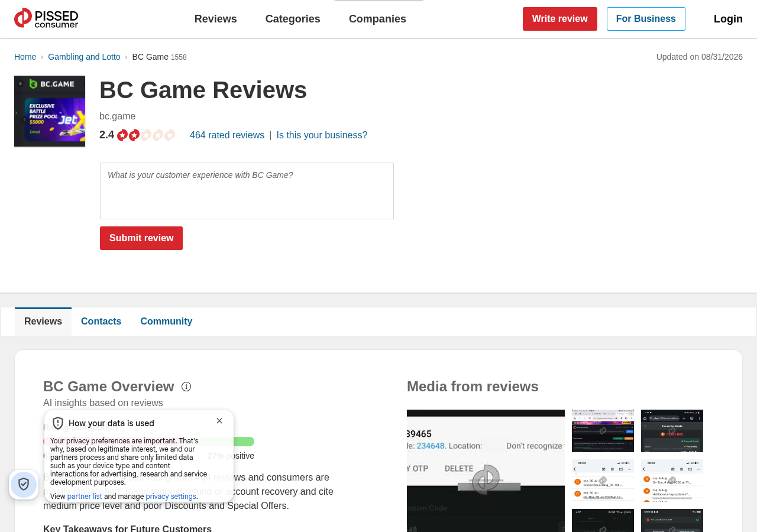Focus the customer experience review text box
The width and height of the screenshot is (757, 532).
[247, 191]
